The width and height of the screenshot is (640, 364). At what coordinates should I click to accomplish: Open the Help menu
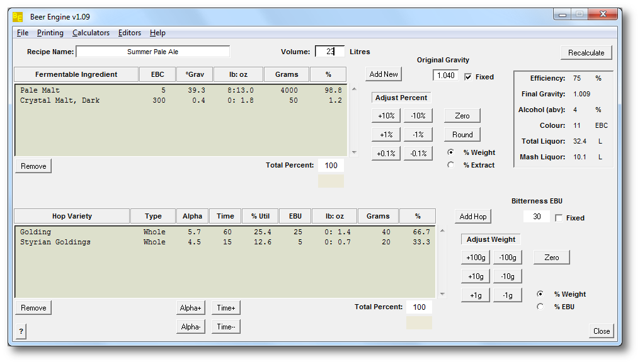tap(157, 33)
